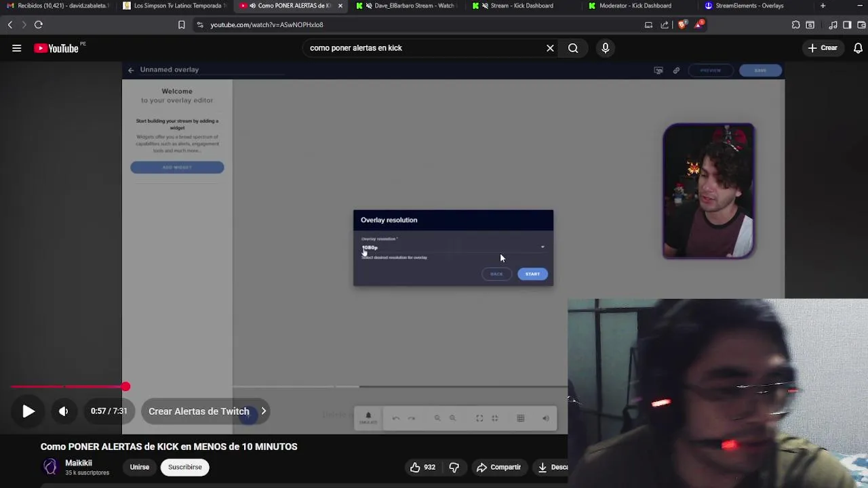Bookmark this page in address bar
Viewport: 868px width, 488px height.
click(x=181, y=24)
